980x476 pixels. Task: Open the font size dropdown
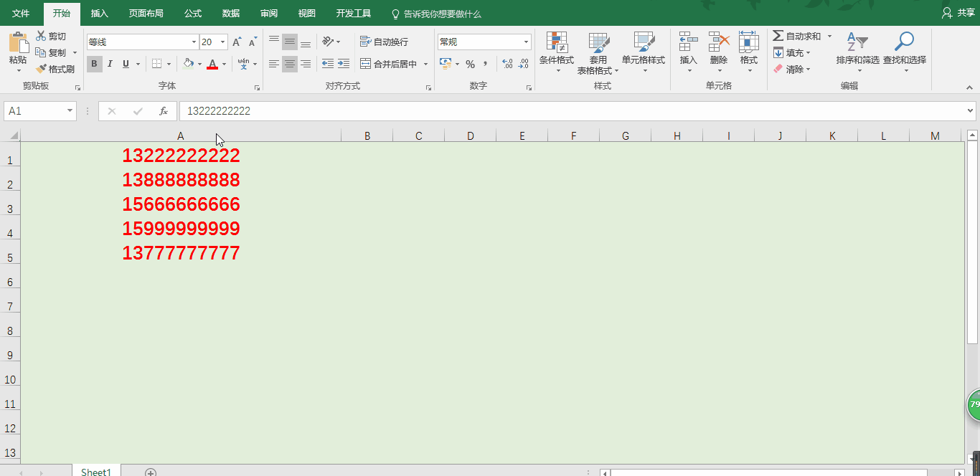tap(221, 42)
